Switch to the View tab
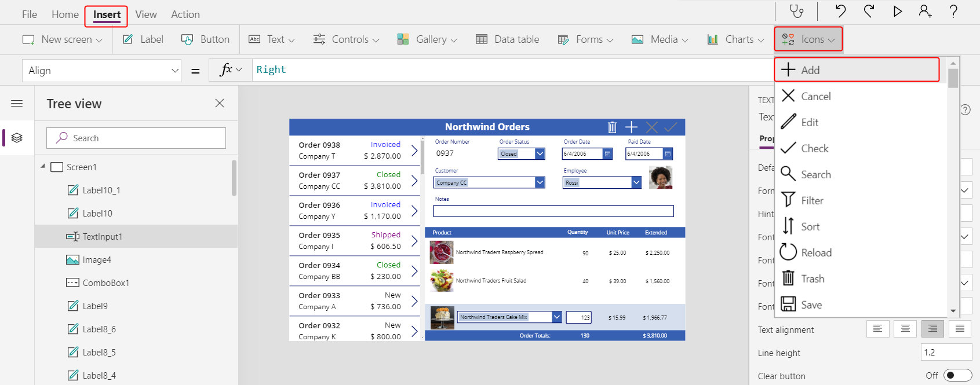Viewport: 980px width, 385px height. pos(146,14)
